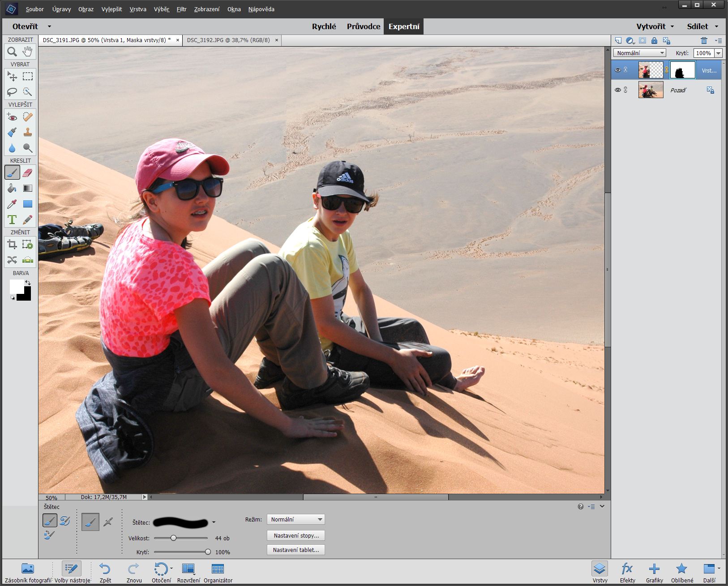Image resolution: width=728 pixels, height=586 pixels.
Task: Switch to the DSC_3192.JPG document tab
Action: (228, 40)
